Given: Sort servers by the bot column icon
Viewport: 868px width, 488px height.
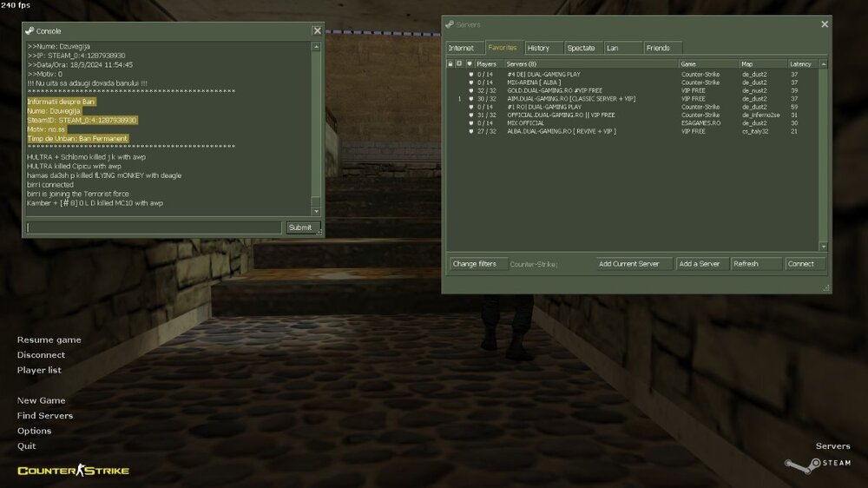Looking at the screenshot, I should (459, 63).
